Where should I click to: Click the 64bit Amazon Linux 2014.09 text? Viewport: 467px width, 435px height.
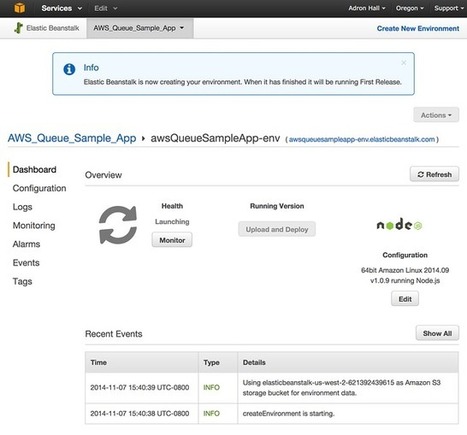pyautogui.click(x=405, y=270)
